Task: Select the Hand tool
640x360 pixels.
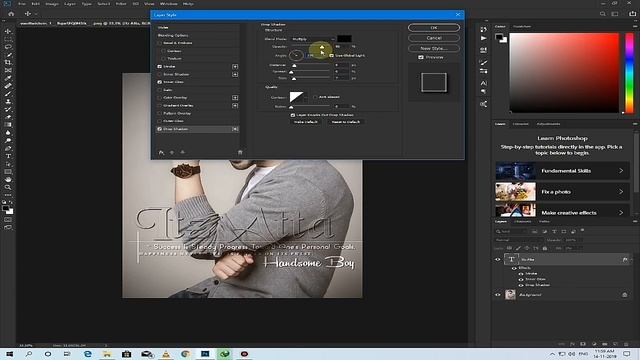Action: (x=8, y=180)
